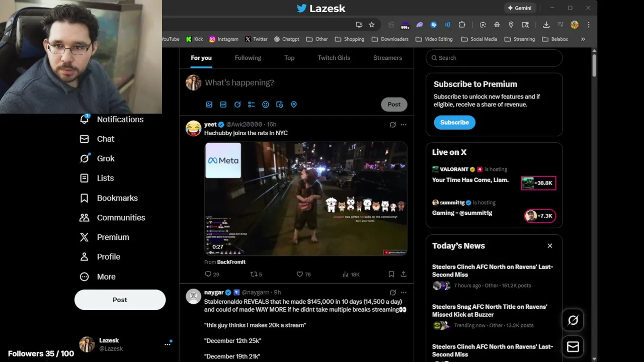Image resolution: width=644 pixels, height=362 pixels.
Task: Open first Steelers Clinch AFC North story
Action: pyautogui.click(x=494, y=276)
